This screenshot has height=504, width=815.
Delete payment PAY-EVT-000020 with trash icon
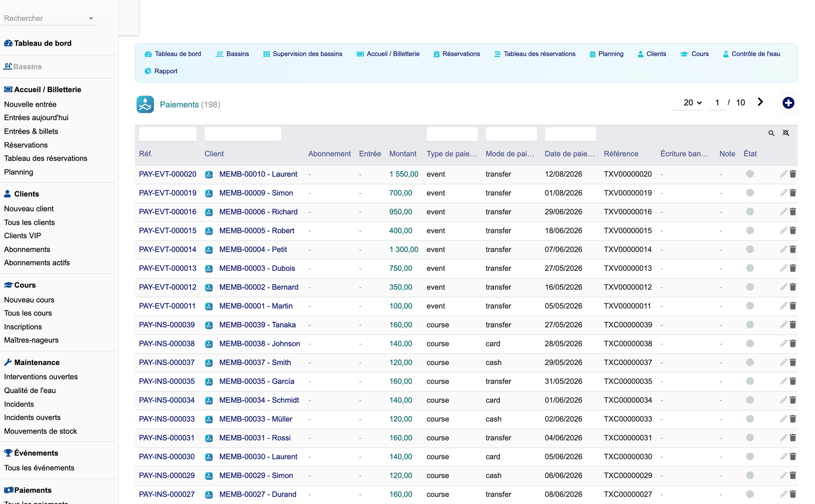793,174
